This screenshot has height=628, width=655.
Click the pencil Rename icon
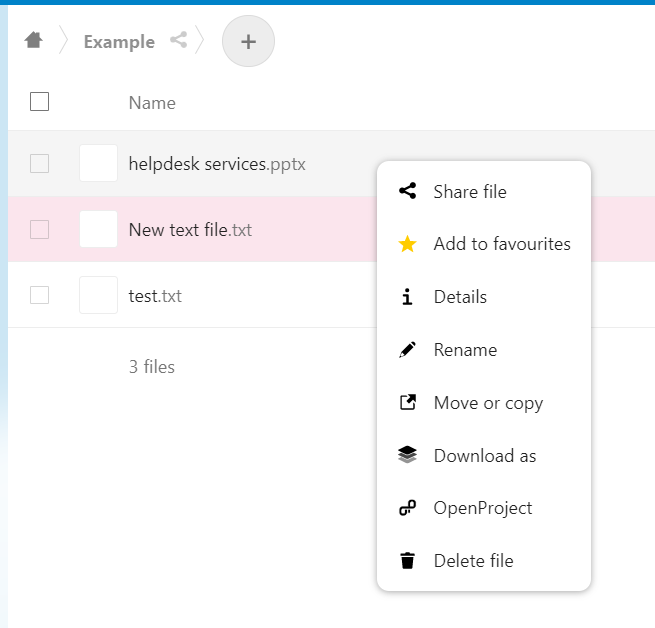coord(407,350)
